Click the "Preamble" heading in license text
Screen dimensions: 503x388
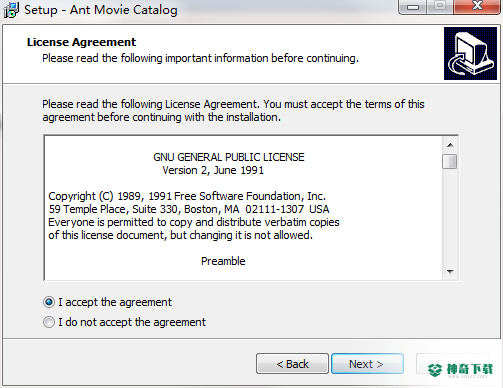point(223,261)
